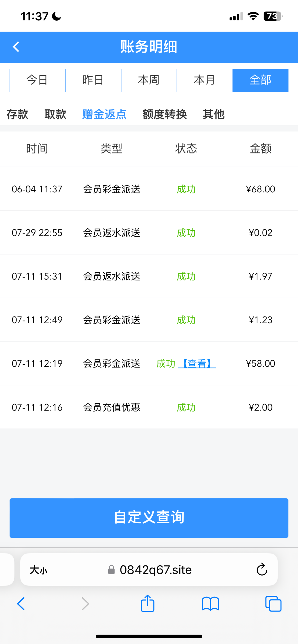Show open tabs in Safari
The width and height of the screenshot is (298, 644).
[273, 604]
